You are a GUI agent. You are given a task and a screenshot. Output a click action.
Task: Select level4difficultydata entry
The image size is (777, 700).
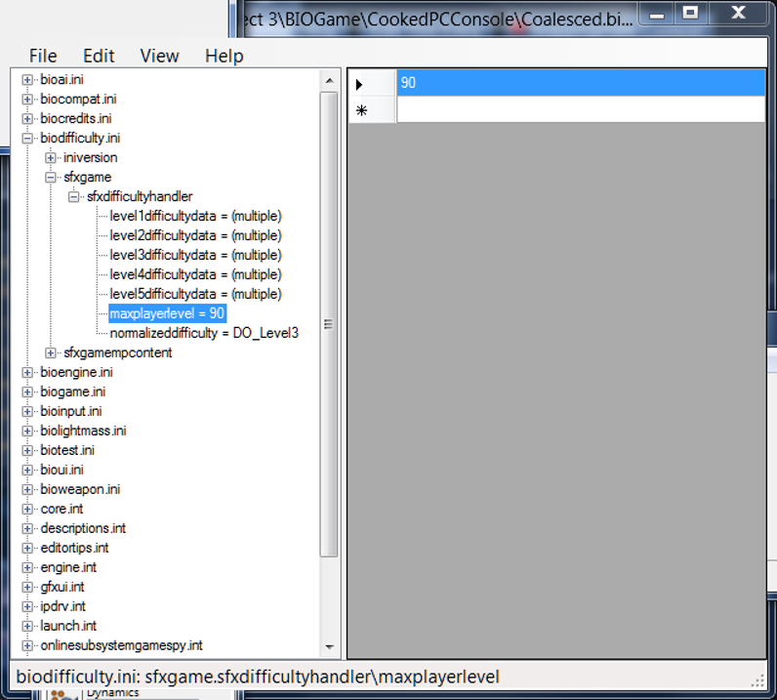(x=195, y=274)
